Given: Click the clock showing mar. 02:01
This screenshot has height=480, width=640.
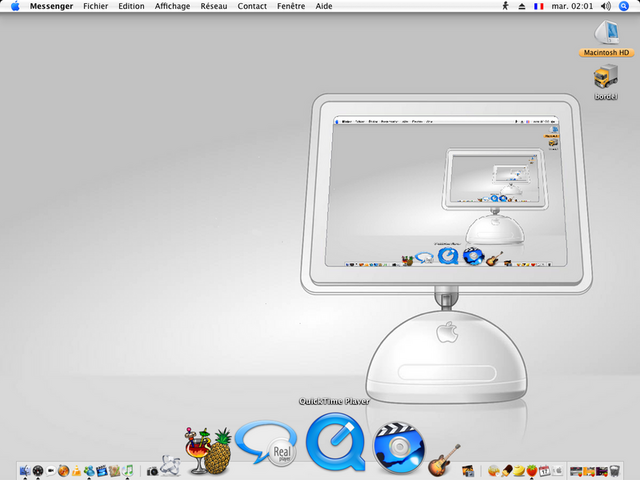Looking at the screenshot, I should (x=573, y=6).
